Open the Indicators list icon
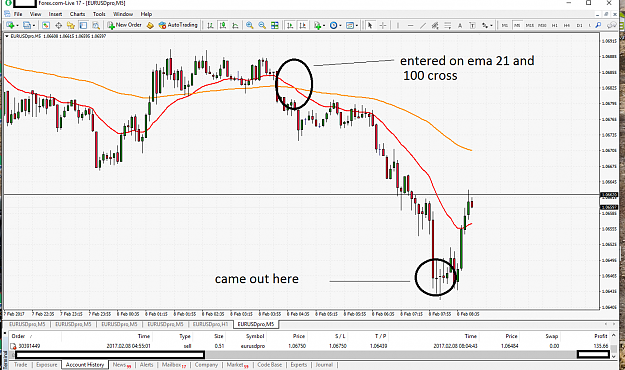 coord(317,25)
